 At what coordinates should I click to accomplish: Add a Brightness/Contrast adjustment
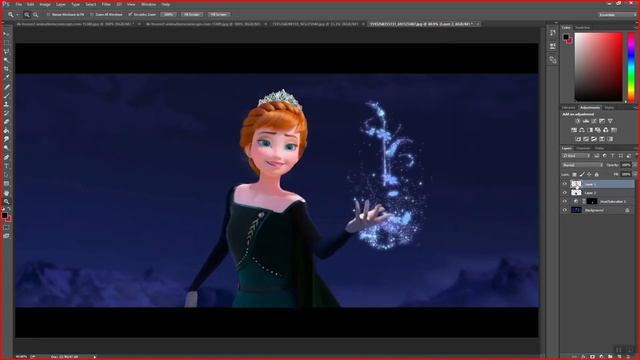pyautogui.click(x=578, y=121)
